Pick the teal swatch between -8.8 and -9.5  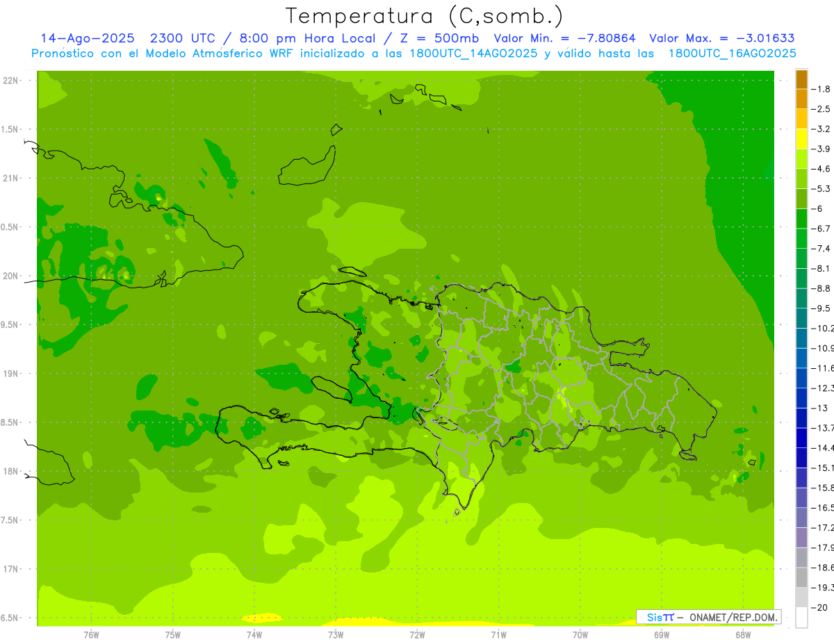click(801, 298)
